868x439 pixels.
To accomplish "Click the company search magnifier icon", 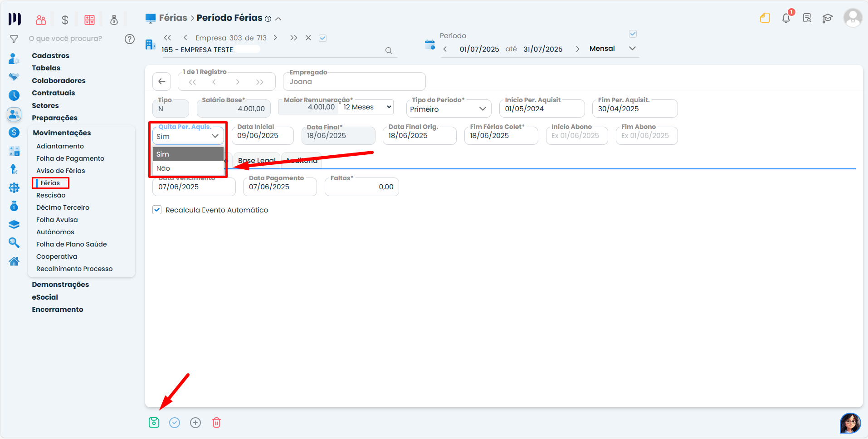I will [x=389, y=50].
